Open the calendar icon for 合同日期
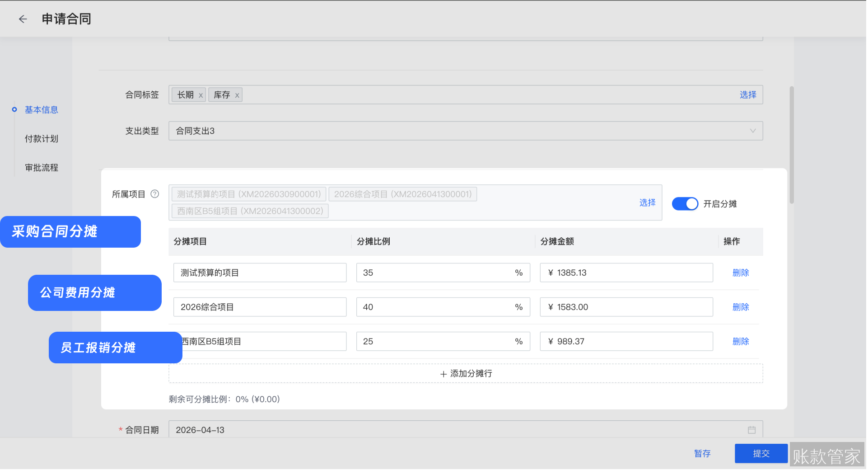868x470 pixels. (751, 430)
